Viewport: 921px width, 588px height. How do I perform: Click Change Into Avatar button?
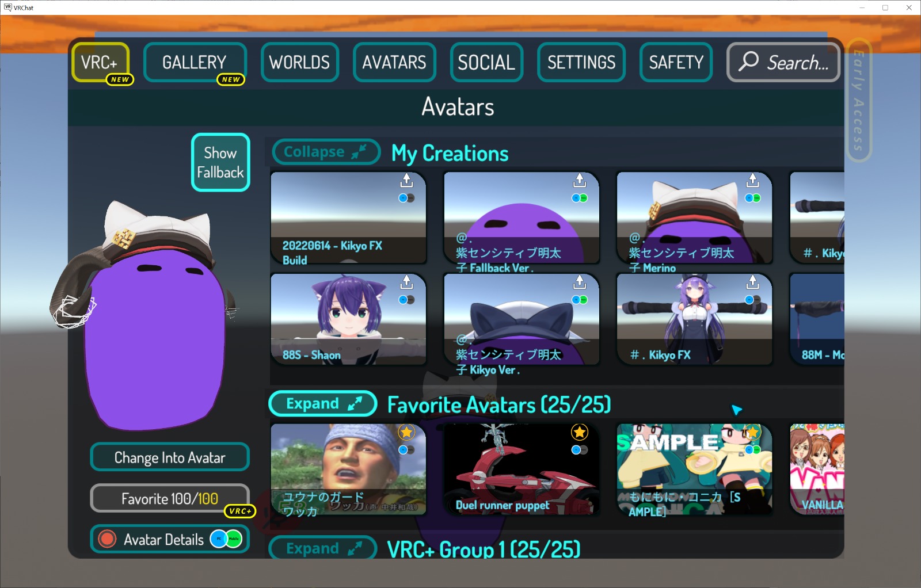(x=170, y=457)
